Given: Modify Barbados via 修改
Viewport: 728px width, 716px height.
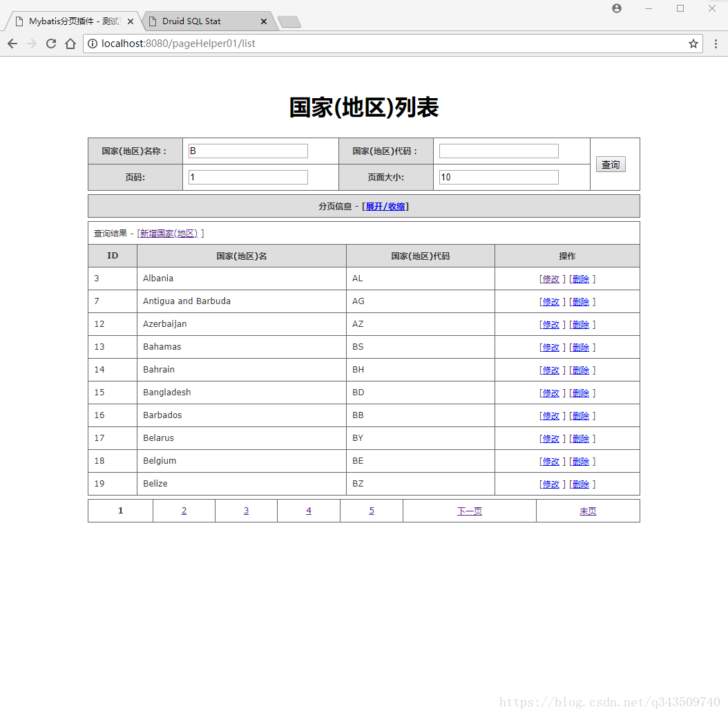Looking at the screenshot, I should (551, 415).
